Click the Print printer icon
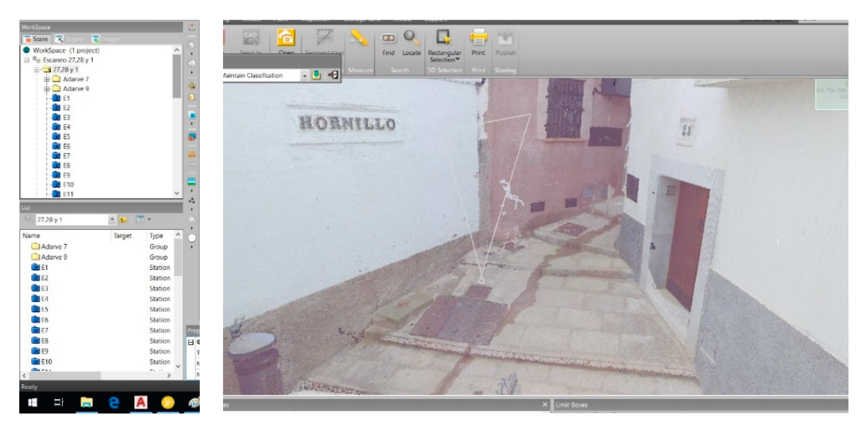 [478, 38]
